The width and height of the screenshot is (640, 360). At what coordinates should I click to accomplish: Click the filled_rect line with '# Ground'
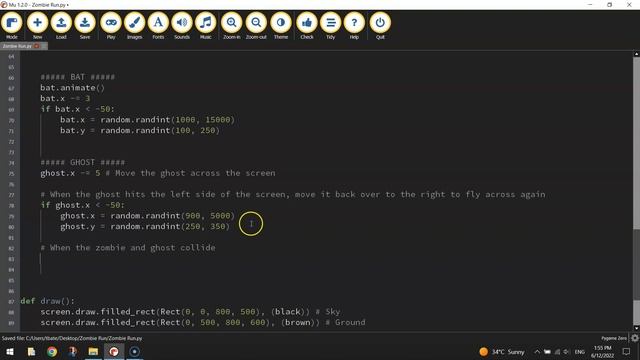(x=202, y=322)
